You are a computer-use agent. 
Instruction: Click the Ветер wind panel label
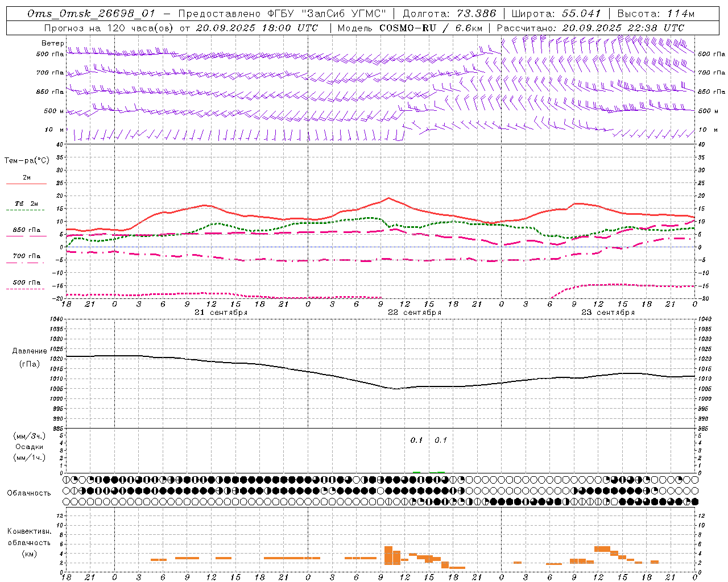coord(53,43)
